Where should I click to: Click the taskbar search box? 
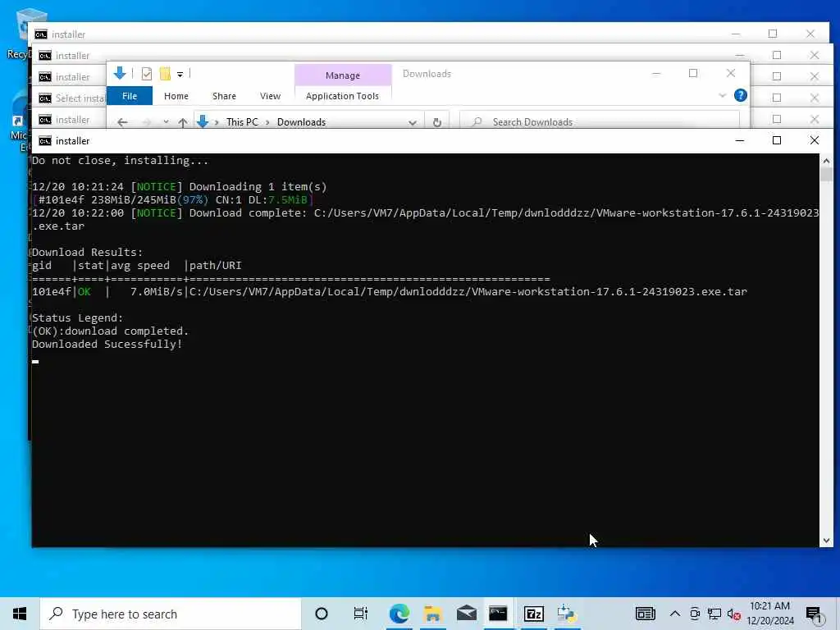click(x=171, y=614)
